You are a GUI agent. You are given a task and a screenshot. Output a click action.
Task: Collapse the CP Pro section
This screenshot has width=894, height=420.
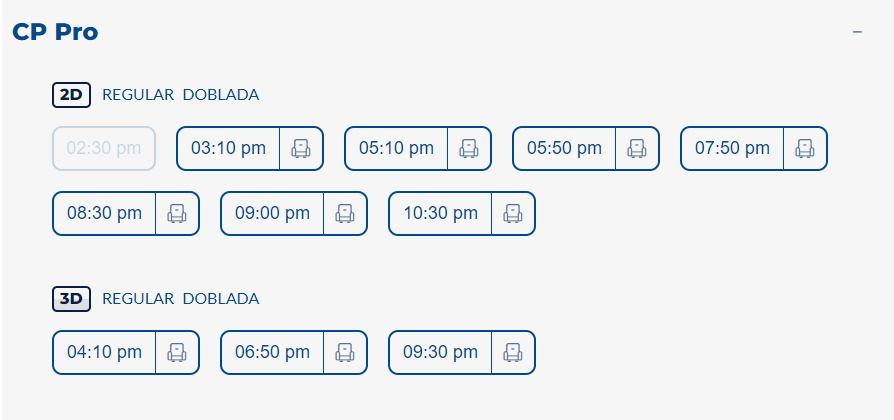click(x=857, y=32)
